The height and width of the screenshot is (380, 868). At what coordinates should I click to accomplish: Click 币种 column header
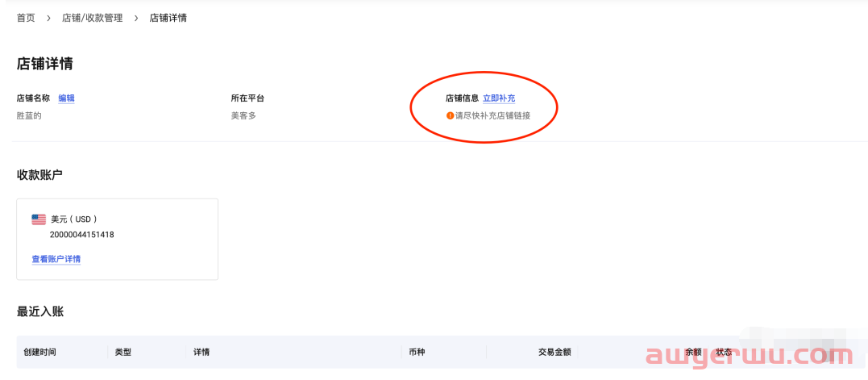(417, 352)
